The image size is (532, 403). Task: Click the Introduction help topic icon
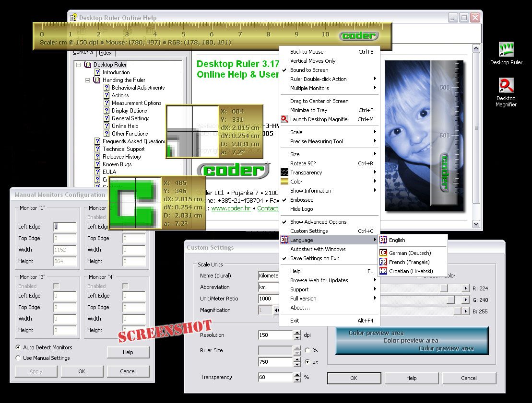97,72
